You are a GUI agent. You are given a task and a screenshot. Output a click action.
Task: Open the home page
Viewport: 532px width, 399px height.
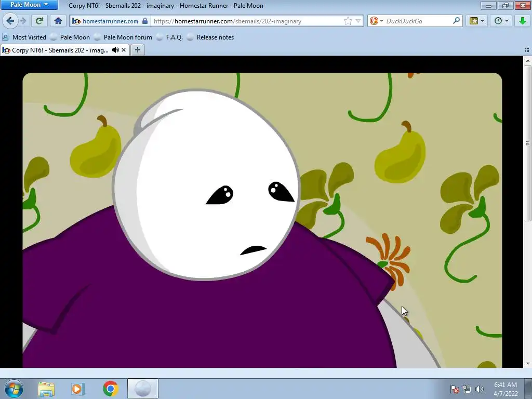(x=58, y=21)
